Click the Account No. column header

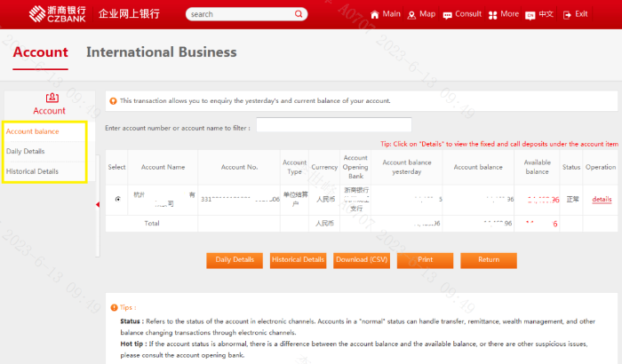(239, 167)
